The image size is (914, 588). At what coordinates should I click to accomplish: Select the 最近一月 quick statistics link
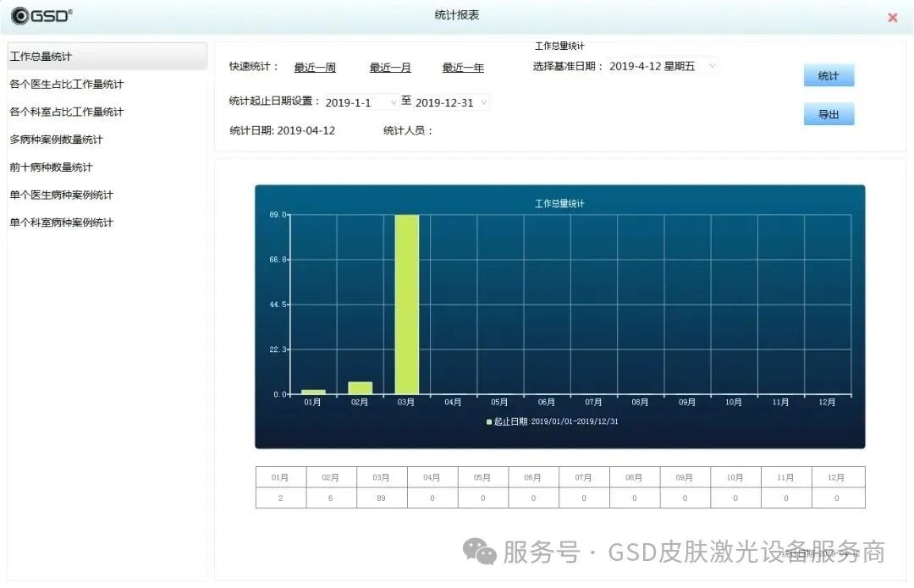click(x=389, y=68)
